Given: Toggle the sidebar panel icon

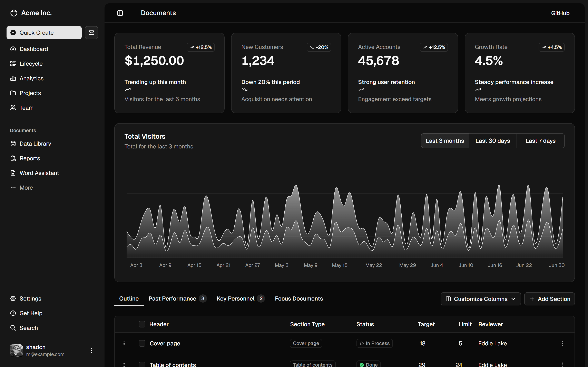Looking at the screenshot, I should 120,13.
